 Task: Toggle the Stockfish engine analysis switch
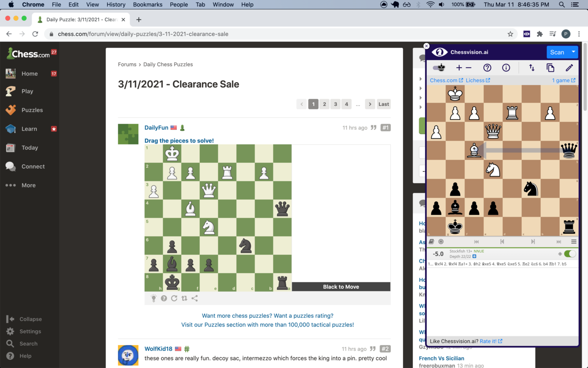(570, 253)
